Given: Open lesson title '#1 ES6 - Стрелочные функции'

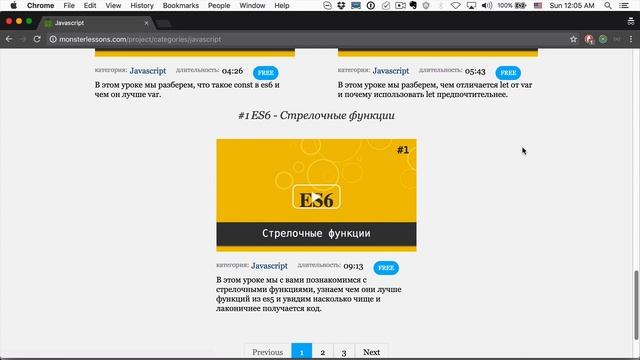Looking at the screenshot, I should click(316, 116).
